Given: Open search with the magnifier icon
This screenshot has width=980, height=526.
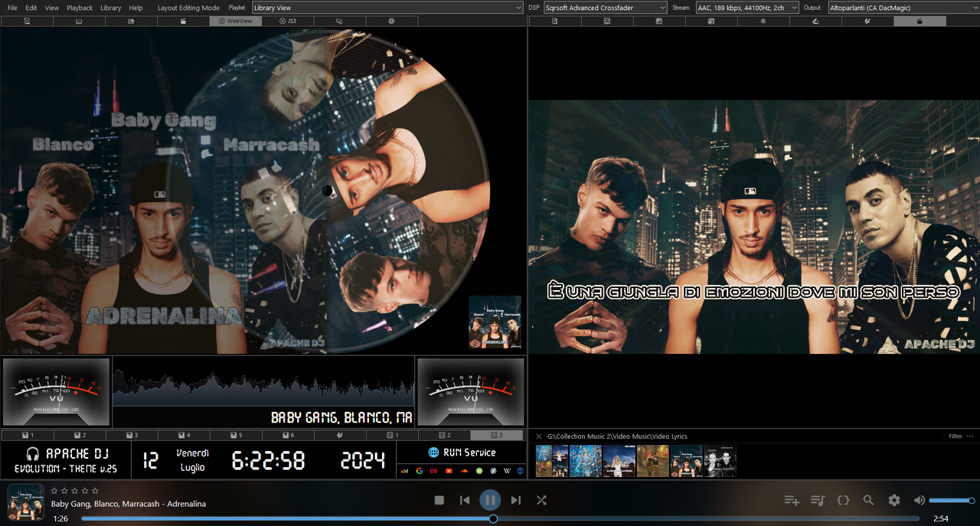Looking at the screenshot, I should click(868, 500).
